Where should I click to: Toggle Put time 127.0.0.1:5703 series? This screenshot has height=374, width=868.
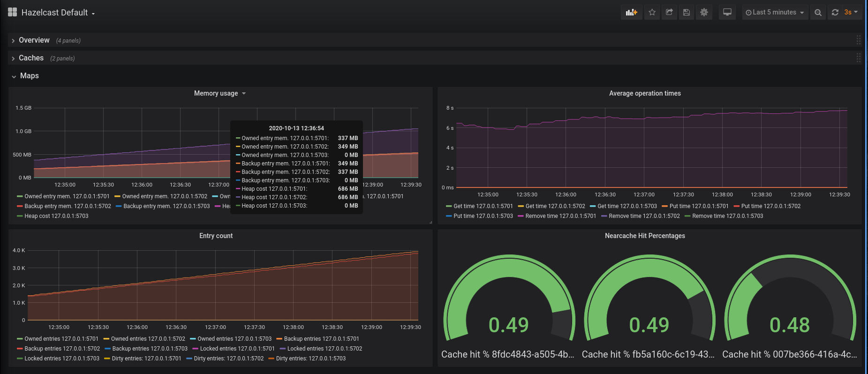[483, 216]
